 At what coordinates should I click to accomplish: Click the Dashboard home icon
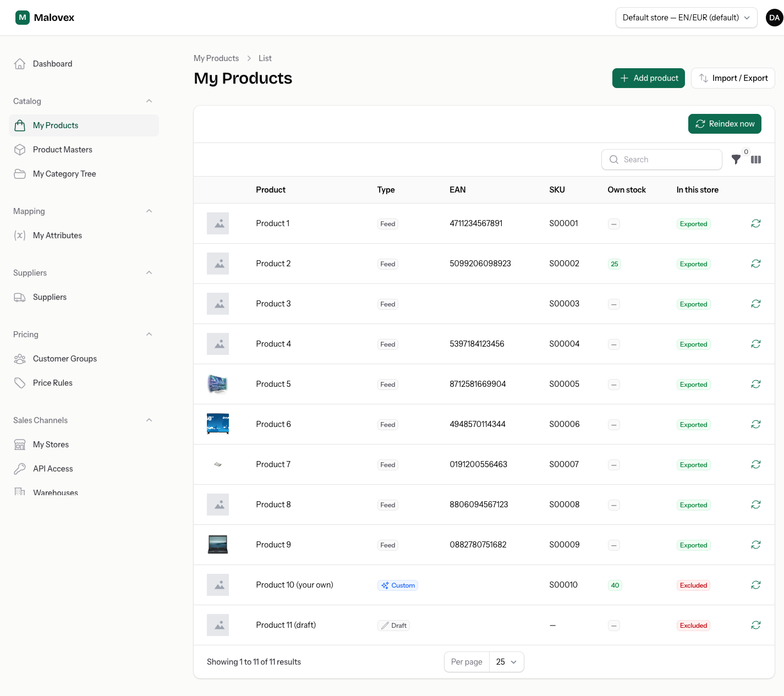[x=20, y=64]
